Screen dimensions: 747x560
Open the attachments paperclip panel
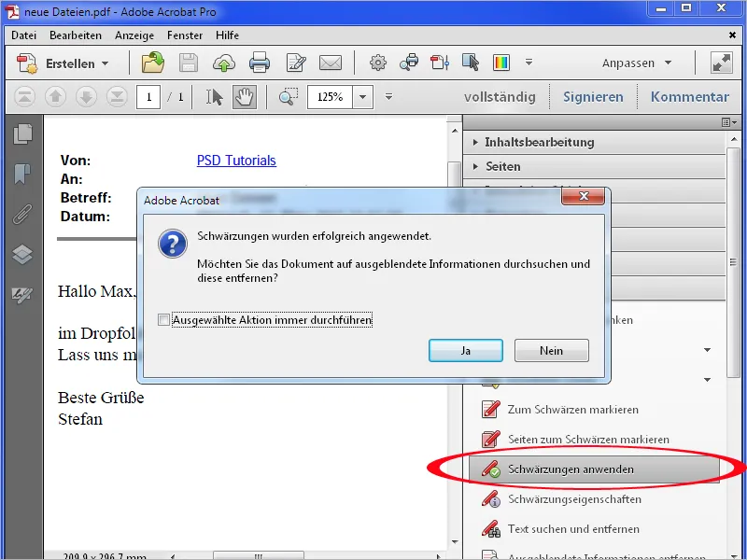22,215
